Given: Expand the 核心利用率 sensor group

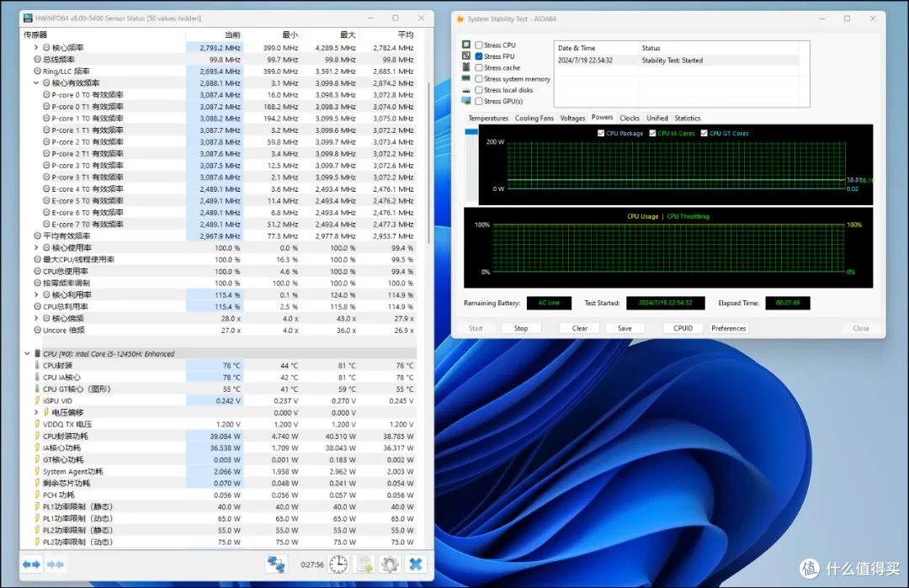Looking at the screenshot, I should click(x=36, y=294).
